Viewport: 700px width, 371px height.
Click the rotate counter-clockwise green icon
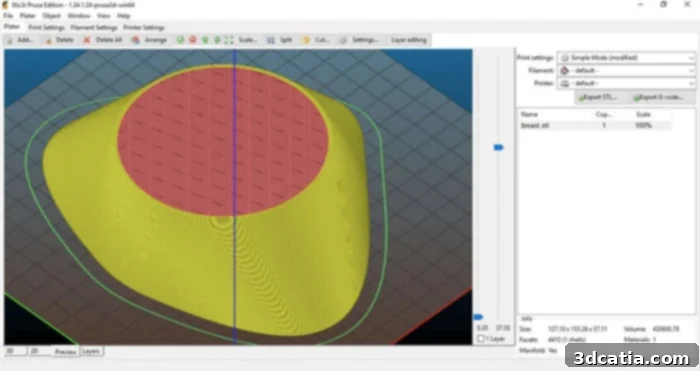pyautogui.click(x=205, y=40)
